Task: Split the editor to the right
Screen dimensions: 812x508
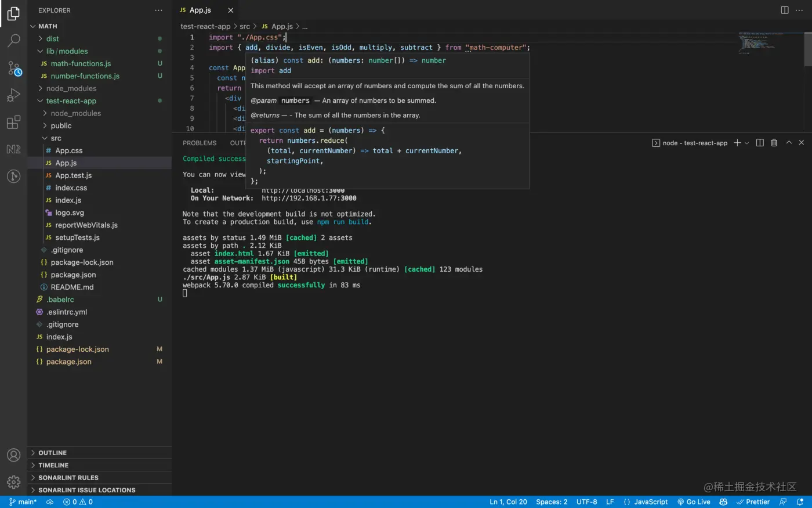Action: (785, 10)
